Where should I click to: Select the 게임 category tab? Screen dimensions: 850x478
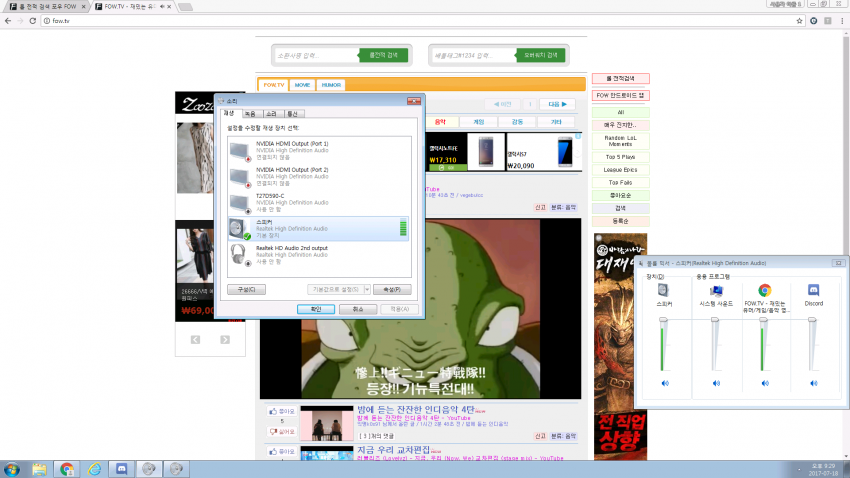pyautogui.click(x=479, y=122)
